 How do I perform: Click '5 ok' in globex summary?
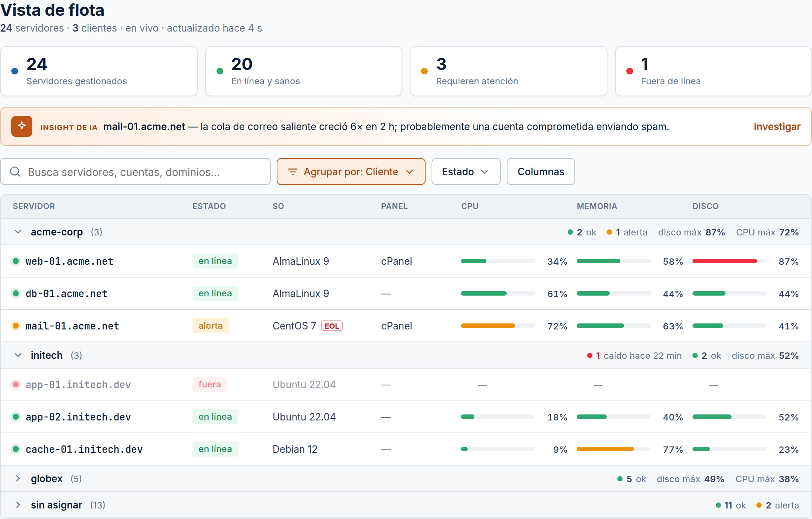[632, 479]
